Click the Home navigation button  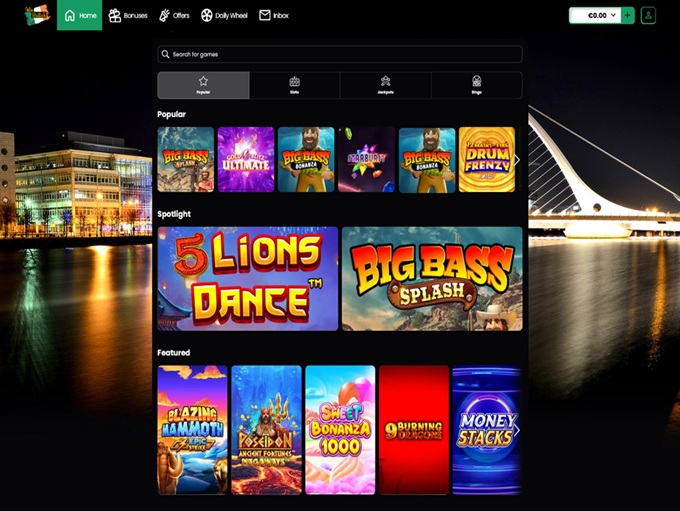(x=80, y=15)
